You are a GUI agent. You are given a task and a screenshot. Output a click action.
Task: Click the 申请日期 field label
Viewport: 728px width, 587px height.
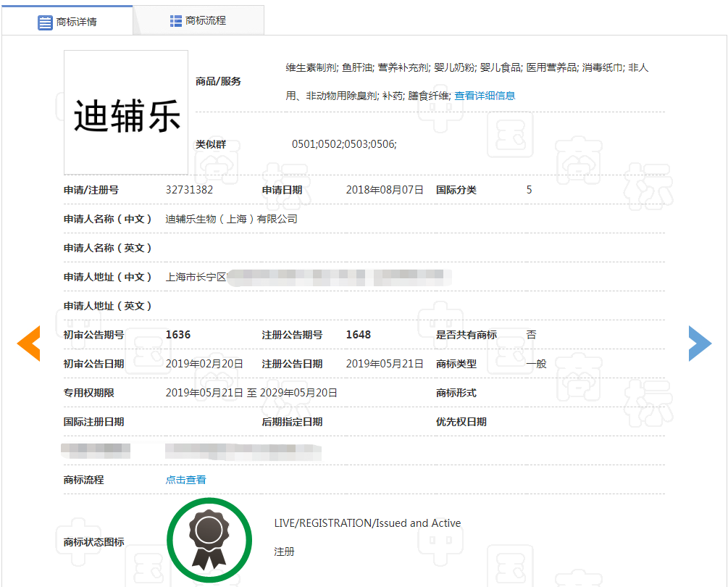282,190
